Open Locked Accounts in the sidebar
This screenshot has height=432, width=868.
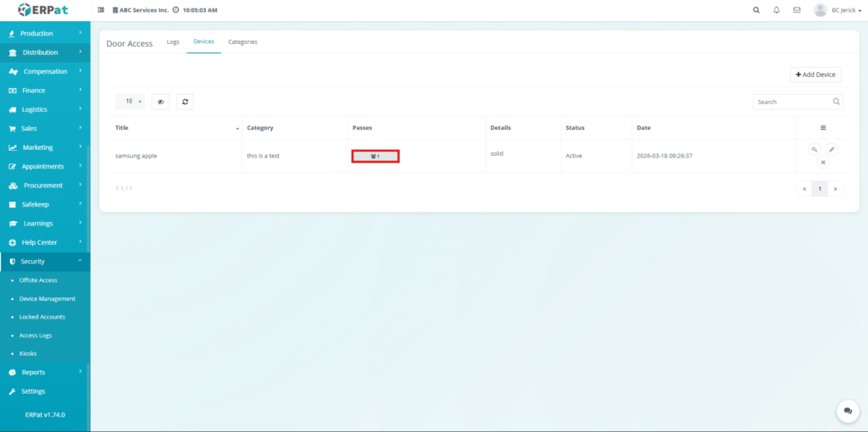pyautogui.click(x=42, y=317)
